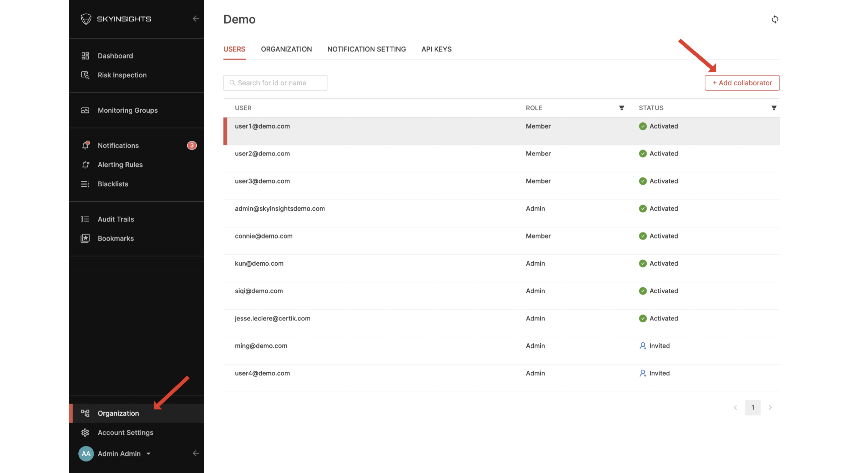Image resolution: width=868 pixels, height=473 pixels.
Task: Click the Organization hierarchy icon
Action: point(85,413)
